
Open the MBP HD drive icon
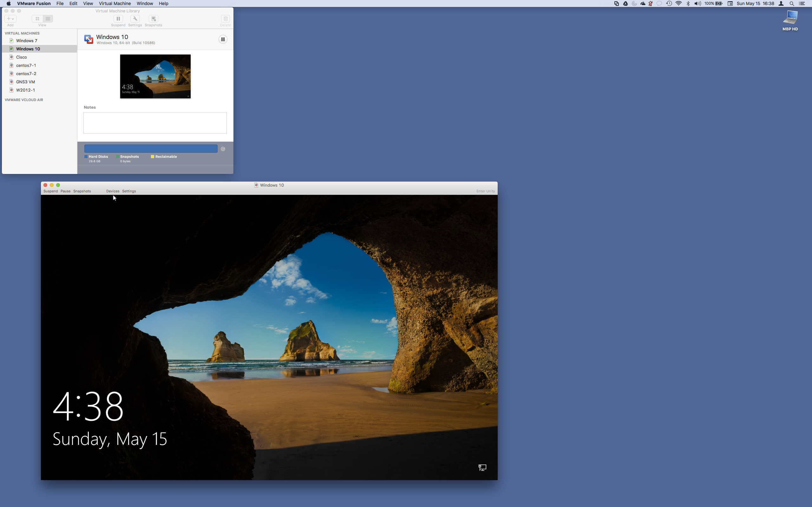point(790,18)
